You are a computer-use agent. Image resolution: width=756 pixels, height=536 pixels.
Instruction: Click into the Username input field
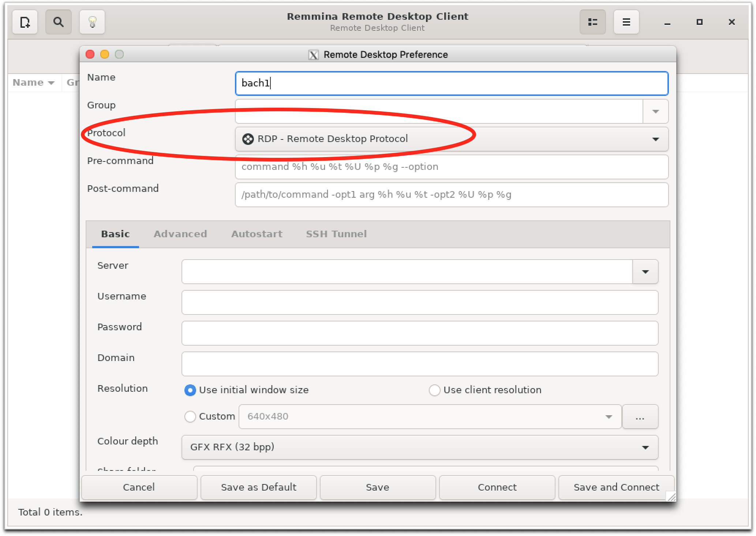(419, 302)
